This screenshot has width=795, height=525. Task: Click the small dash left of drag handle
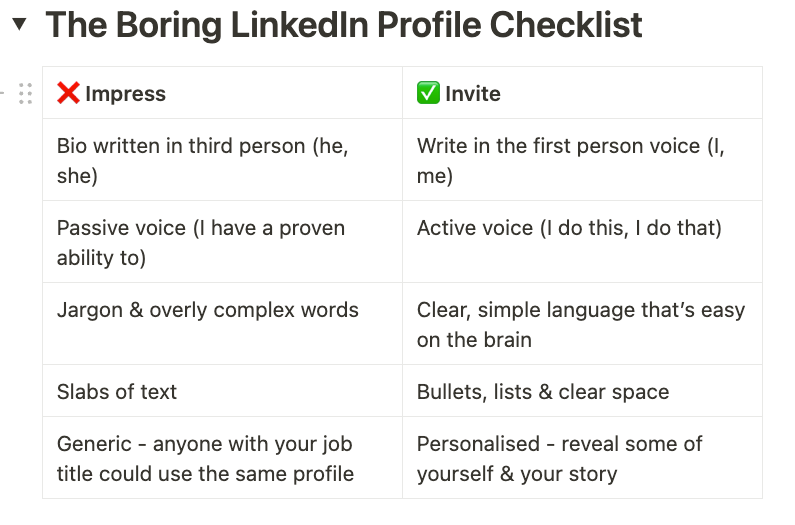coord(3,93)
